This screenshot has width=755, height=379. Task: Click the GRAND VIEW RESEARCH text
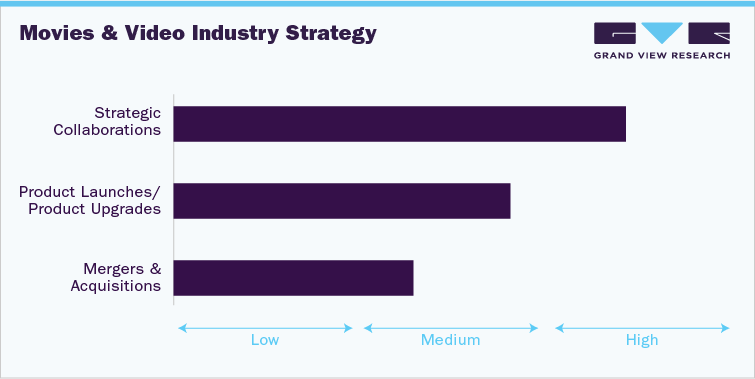pos(662,55)
